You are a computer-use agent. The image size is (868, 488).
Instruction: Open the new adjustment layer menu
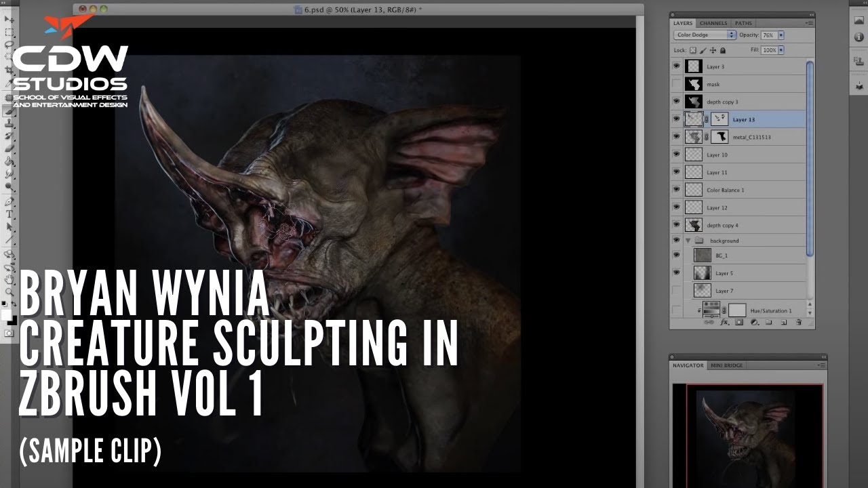[x=754, y=323]
